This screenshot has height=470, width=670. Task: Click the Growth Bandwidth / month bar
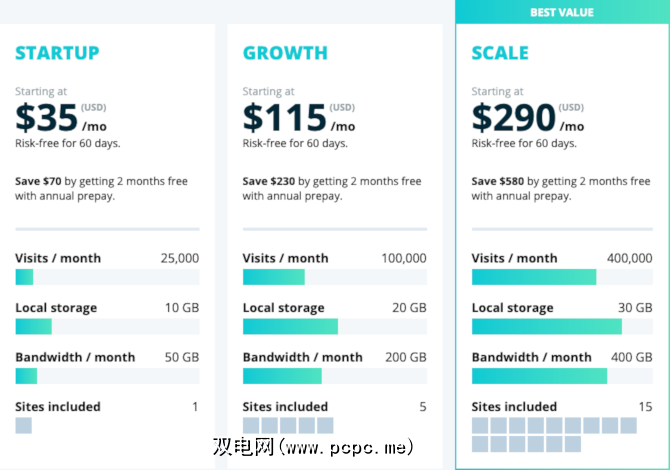pyautogui.click(x=334, y=376)
